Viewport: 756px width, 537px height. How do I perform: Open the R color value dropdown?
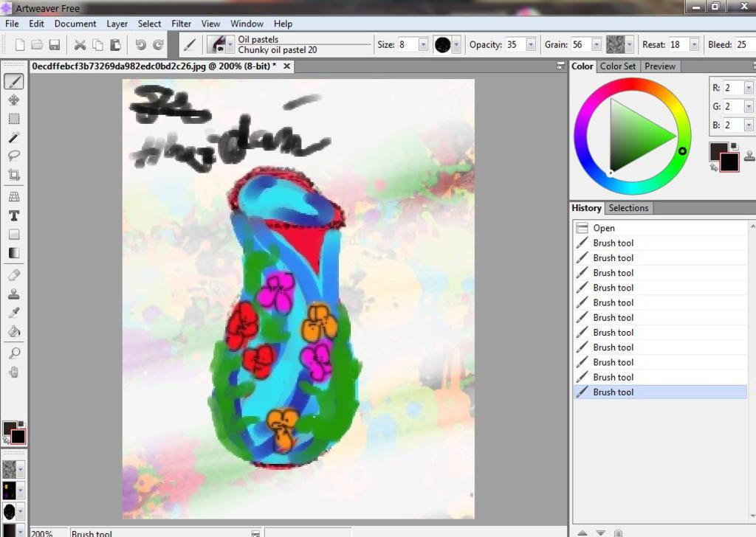point(749,88)
